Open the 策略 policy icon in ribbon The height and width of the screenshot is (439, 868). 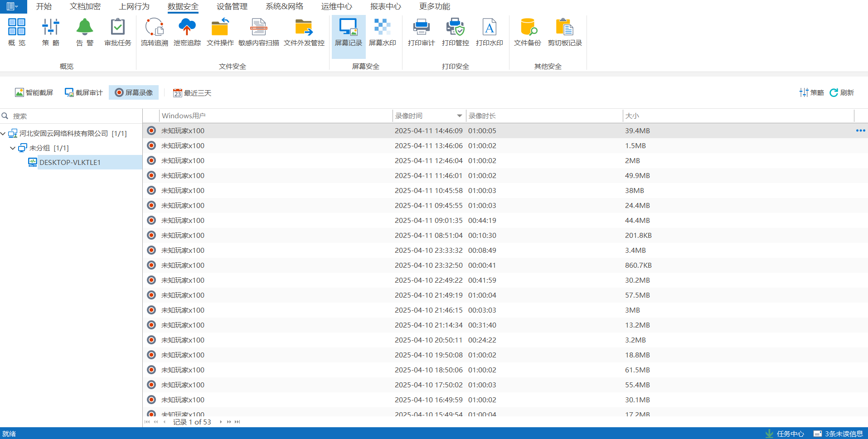(51, 32)
